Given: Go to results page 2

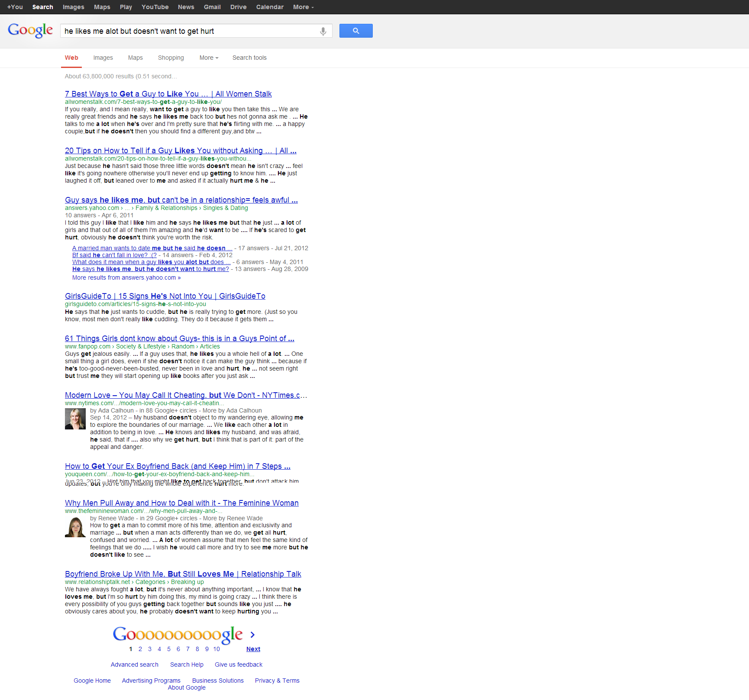Looking at the screenshot, I should tap(140, 649).
